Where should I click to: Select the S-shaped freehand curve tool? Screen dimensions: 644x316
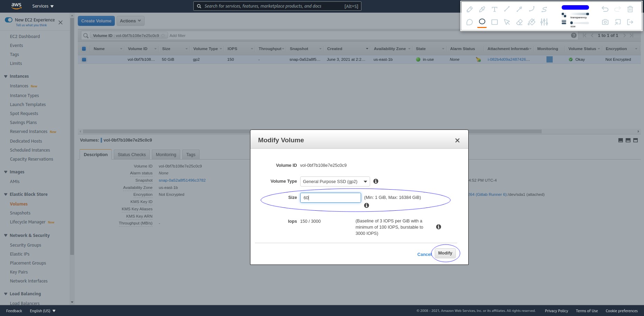[544, 9]
